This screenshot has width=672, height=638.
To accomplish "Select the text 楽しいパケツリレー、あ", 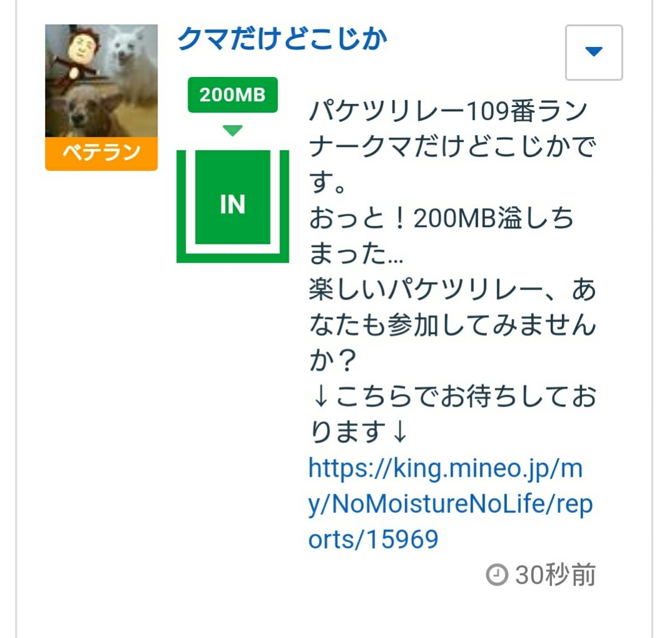I will click(x=453, y=289).
